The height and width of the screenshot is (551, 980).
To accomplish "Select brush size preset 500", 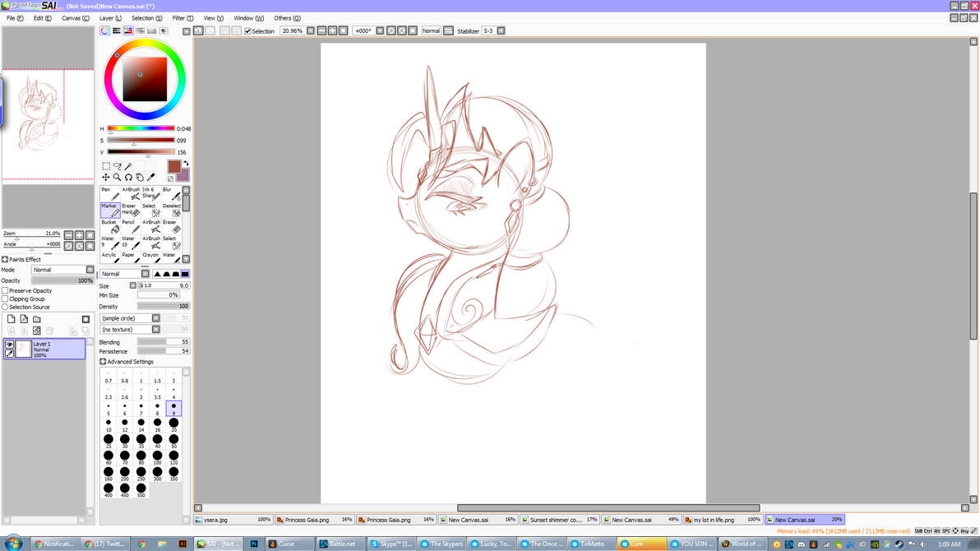I will 141,490.
